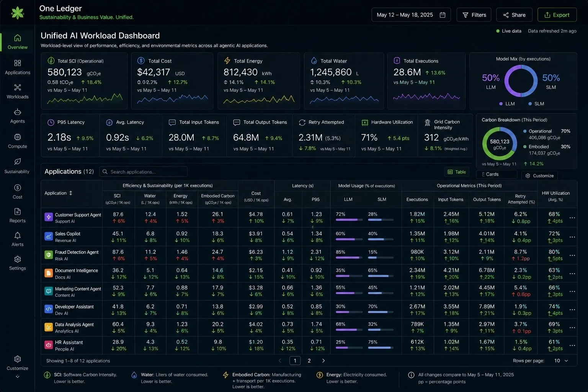
Task: Open the date range picker May 12–18
Action: pos(411,15)
